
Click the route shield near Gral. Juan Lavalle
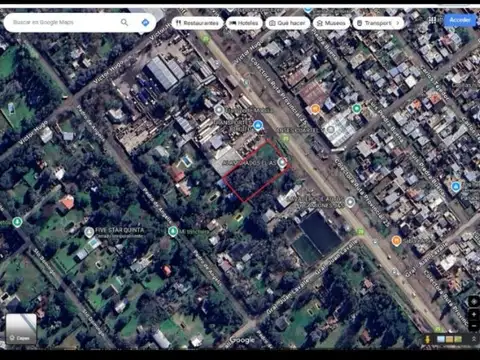tap(360, 231)
